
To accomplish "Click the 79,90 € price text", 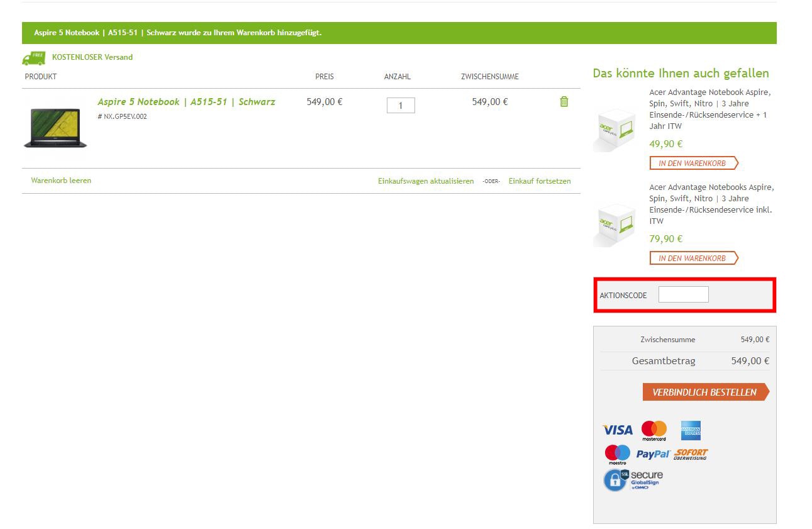I will 666,239.
